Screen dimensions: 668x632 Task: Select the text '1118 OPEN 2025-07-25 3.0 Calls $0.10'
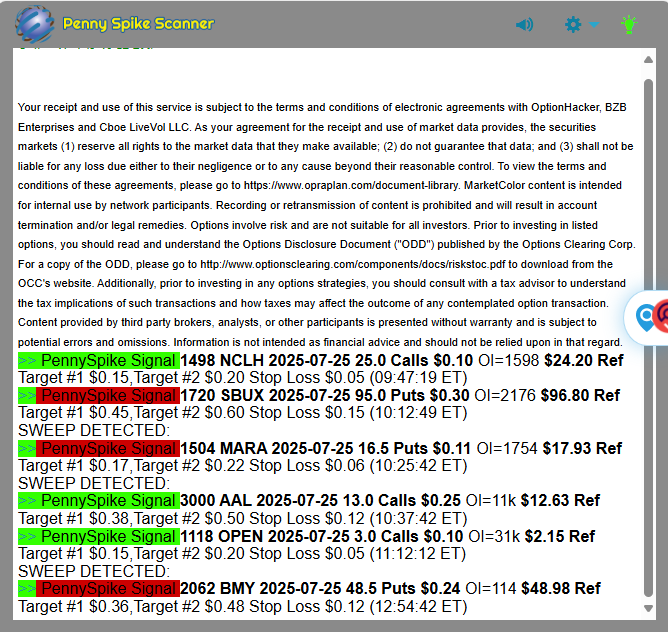(322, 536)
